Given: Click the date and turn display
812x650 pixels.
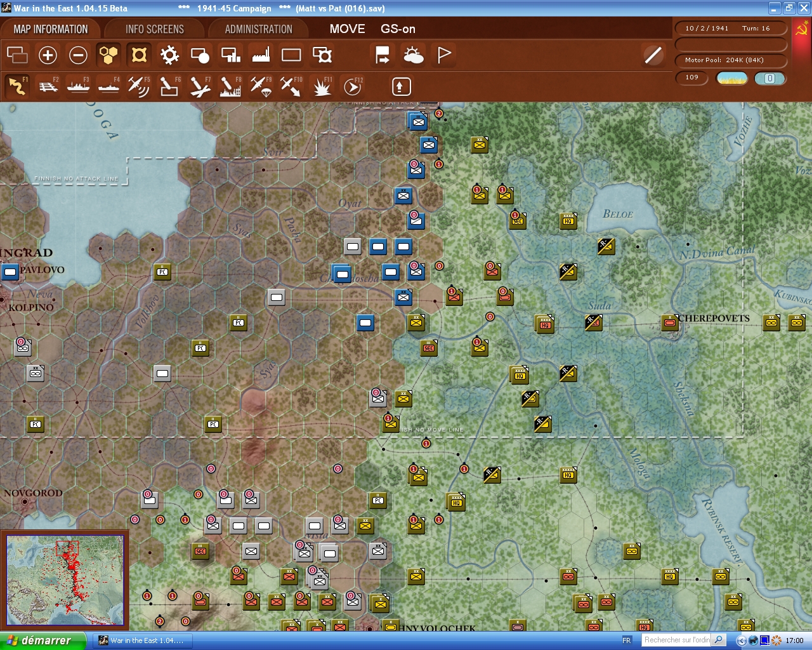Looking at the screenshot, I should point(731,29).
